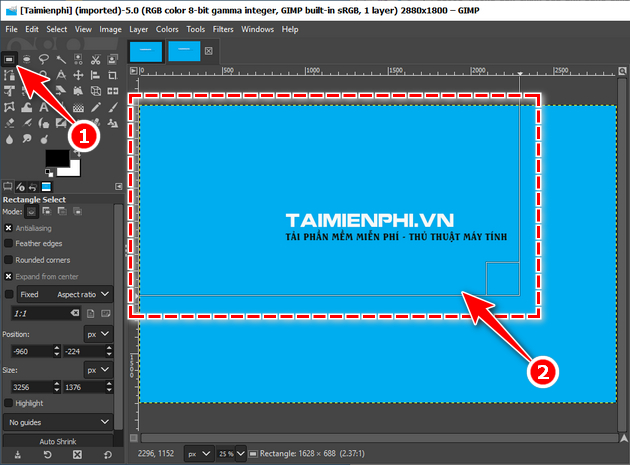This screenshot has width=630, height=465.
Task: Select the Scissors Select tool
Action: [96, 59]
